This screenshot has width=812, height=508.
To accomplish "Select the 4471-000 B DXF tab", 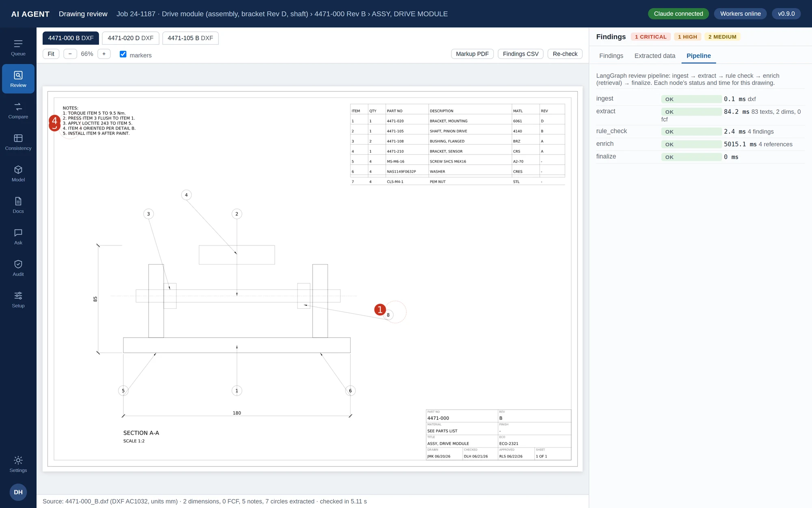I will [x=71, y=38].
